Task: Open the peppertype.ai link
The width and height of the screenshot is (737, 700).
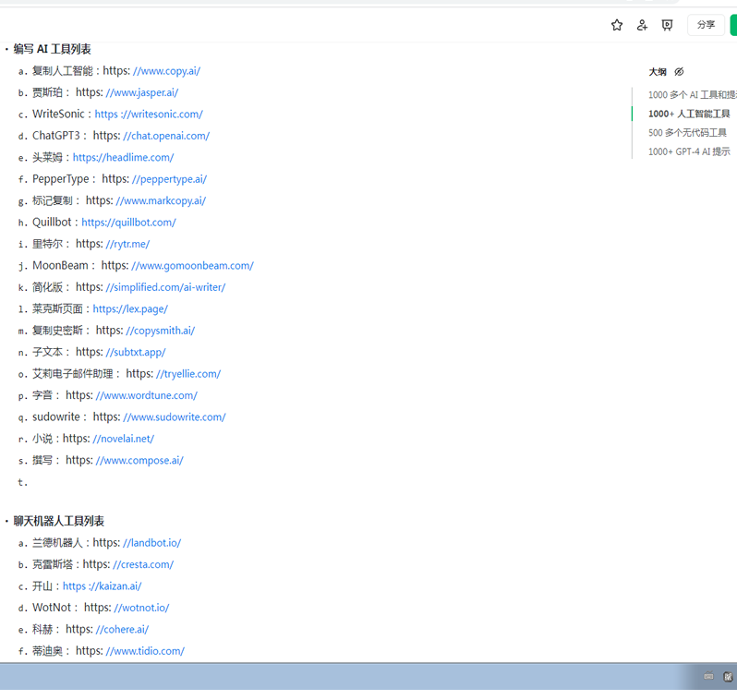Action: pos(170,179)
